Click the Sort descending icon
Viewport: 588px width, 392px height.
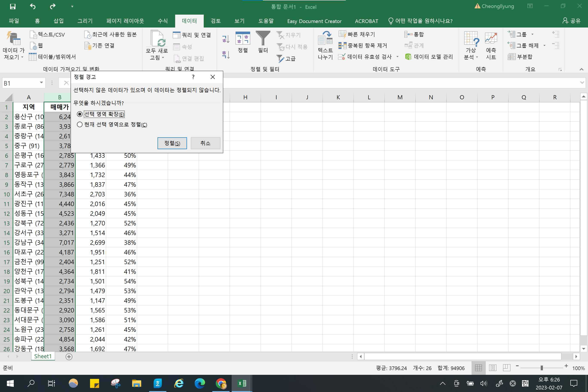[x=225, y=55]
